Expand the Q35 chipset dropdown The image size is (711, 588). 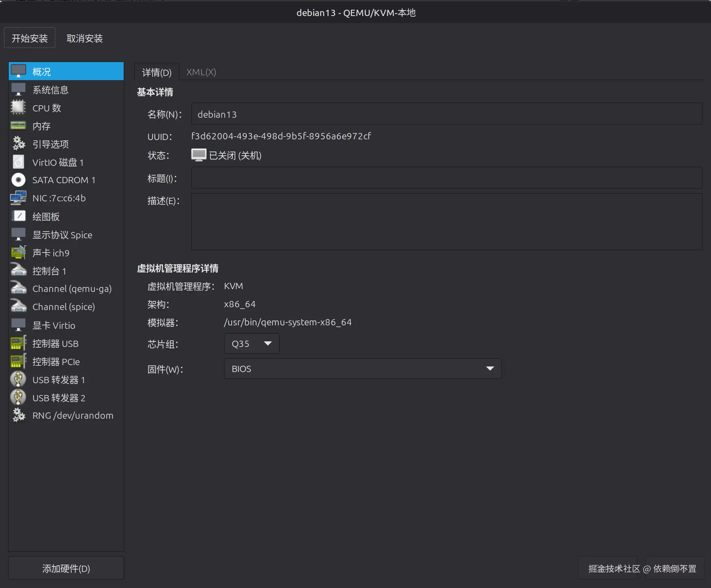pyautogui.click(x=252, y=344)
